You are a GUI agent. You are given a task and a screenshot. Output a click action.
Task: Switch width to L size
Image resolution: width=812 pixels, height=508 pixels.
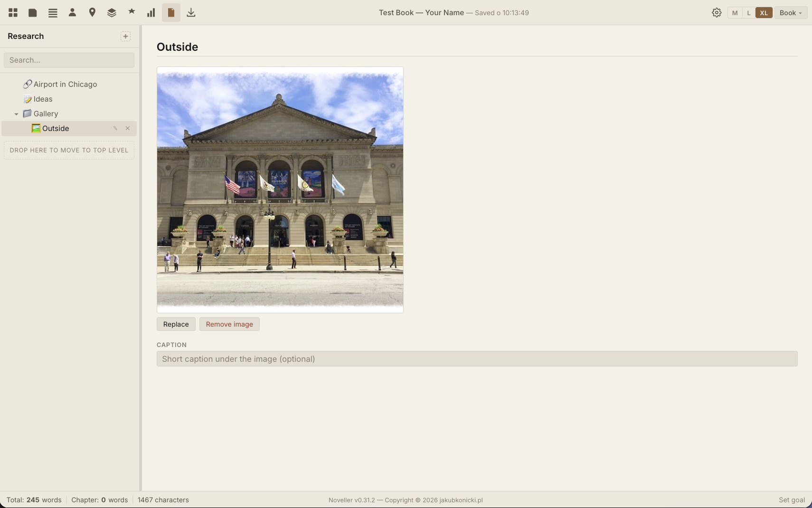[x=749, y=13]
